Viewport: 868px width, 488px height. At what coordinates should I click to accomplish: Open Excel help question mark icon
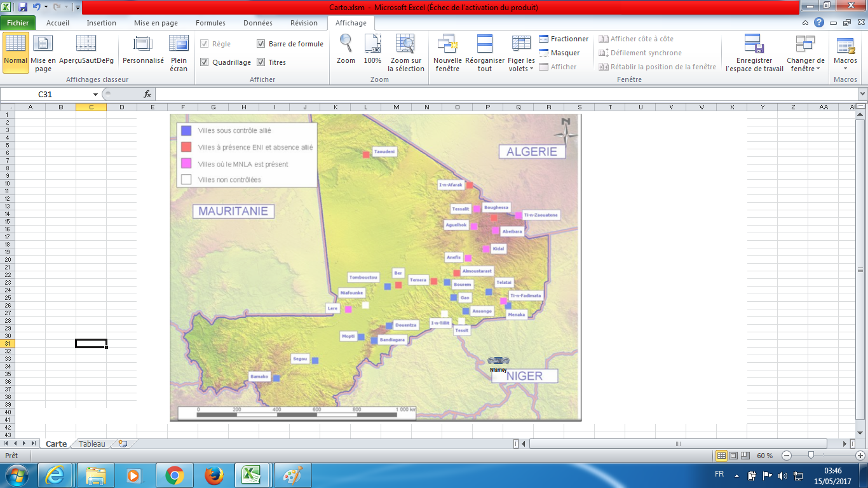(x=819, y=22)
